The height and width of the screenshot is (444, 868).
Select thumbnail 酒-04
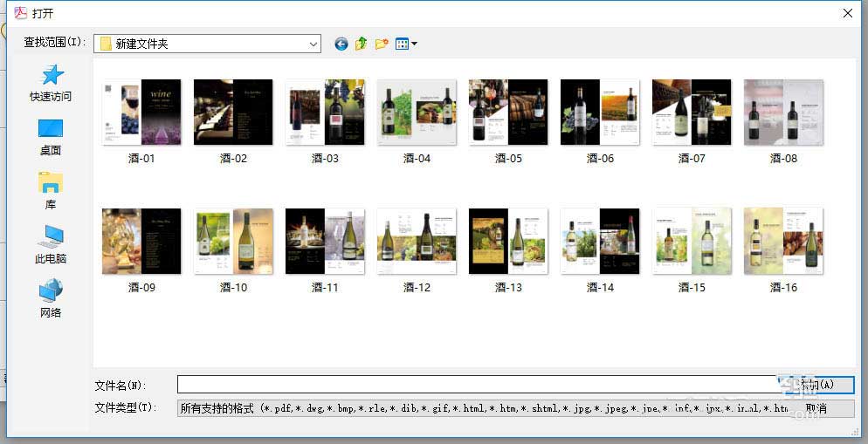click(417, 113)
